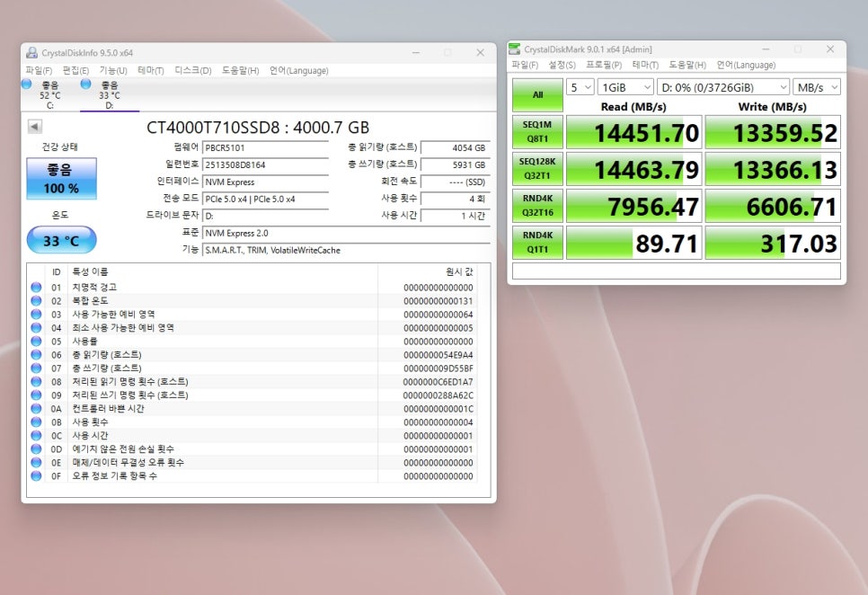
Task: Open 기능(U) menu in CrystalDiskInfo
Action: click(x=113, y=70)
